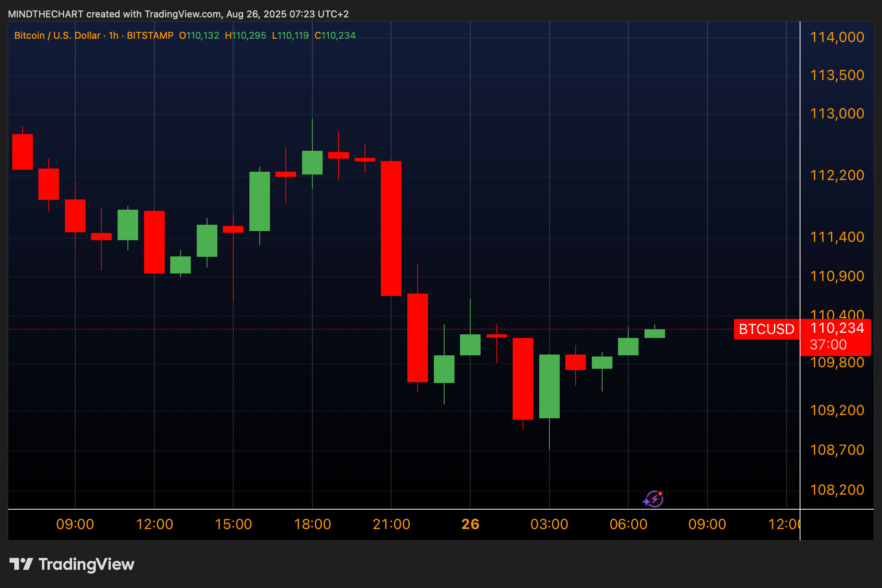Image resolution: width=882 pixels, height=588 pixels.
Task: Click the 108,200 price scale label
Action: 837,490
